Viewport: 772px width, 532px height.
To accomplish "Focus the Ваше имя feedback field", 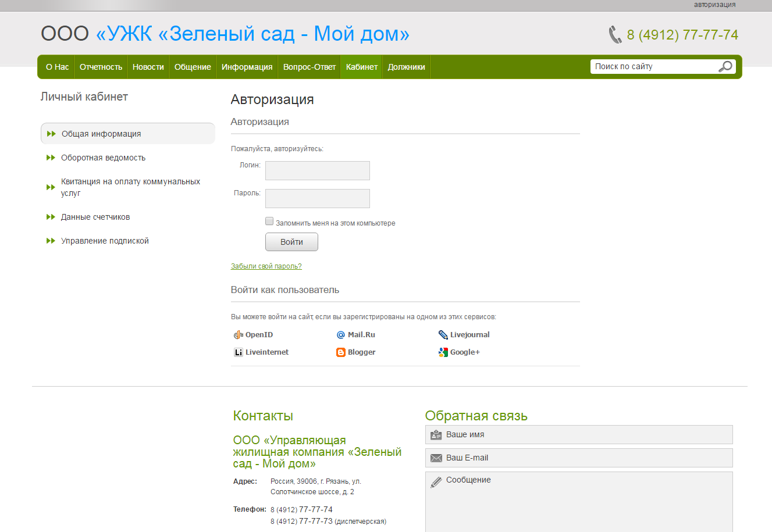I will (x=579, y=435).
